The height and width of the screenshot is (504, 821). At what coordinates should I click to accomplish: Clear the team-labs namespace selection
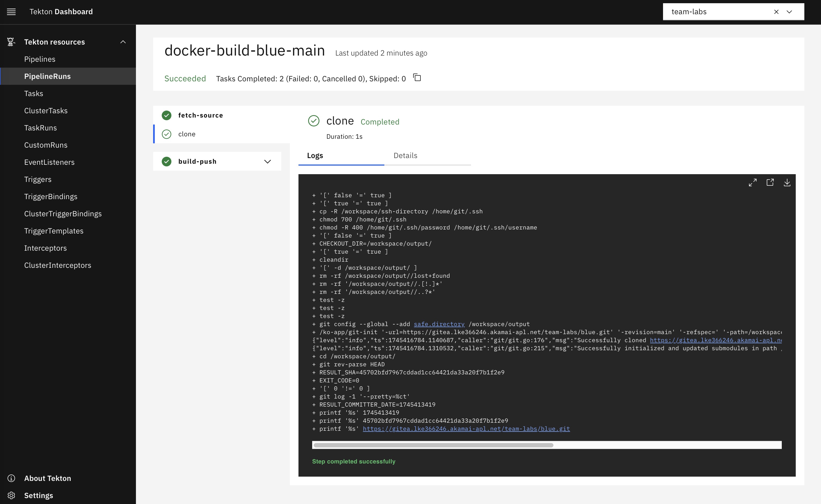[776, 12]
